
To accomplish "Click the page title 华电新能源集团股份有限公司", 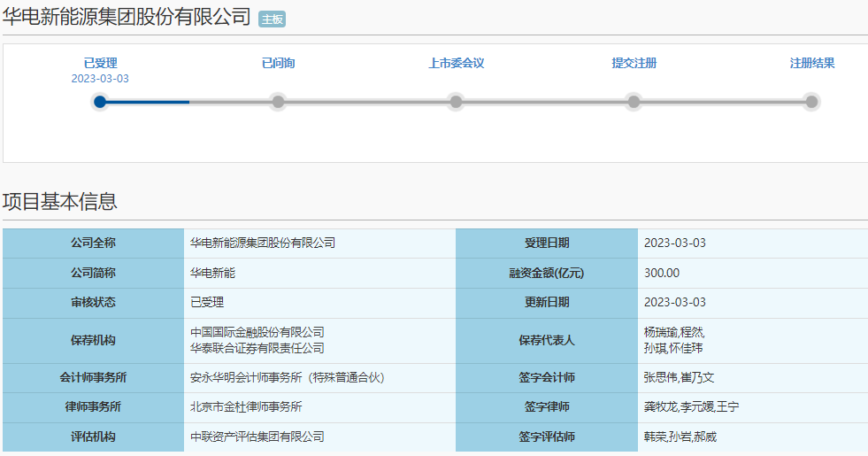I will (127, 17).
